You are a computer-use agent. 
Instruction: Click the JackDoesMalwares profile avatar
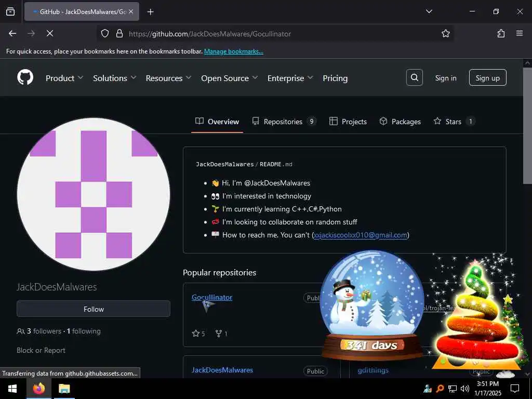pos(94,194)
